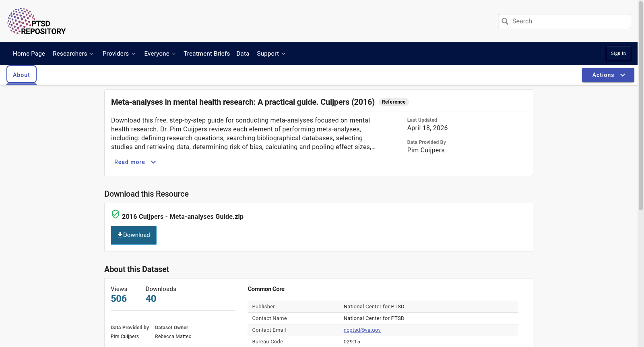Open the ncptsd@va.gov email link
This screenshot has height=347, width=644.
(x=362, y=330)
